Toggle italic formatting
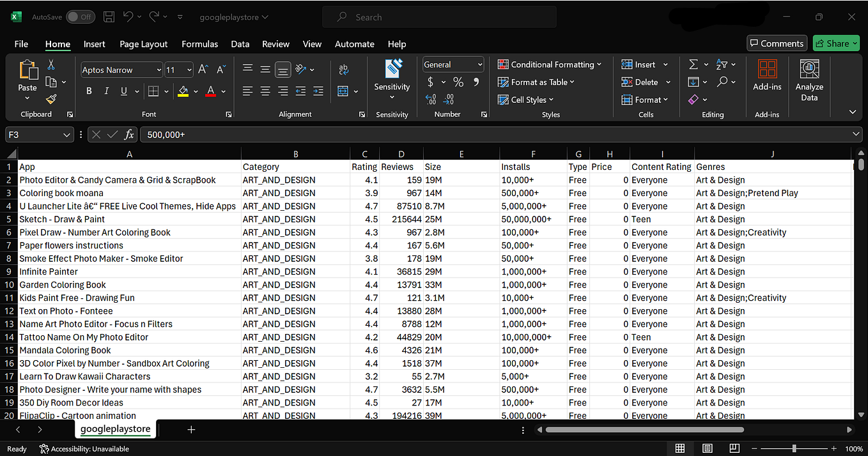 pyautogui.click(x=106, y=91)
